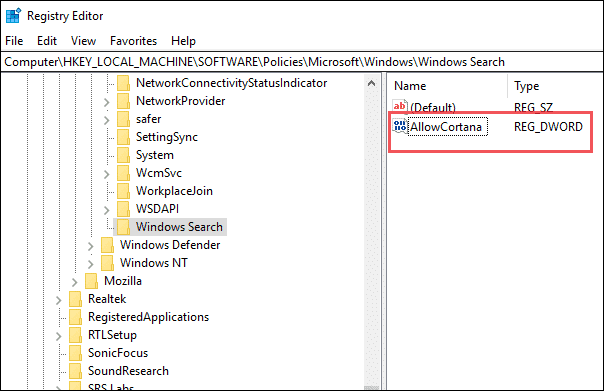The height and width of the screenshot is (391, 604).
Task: Select the SonicFocus key label
Action: (x=118, y=353)
